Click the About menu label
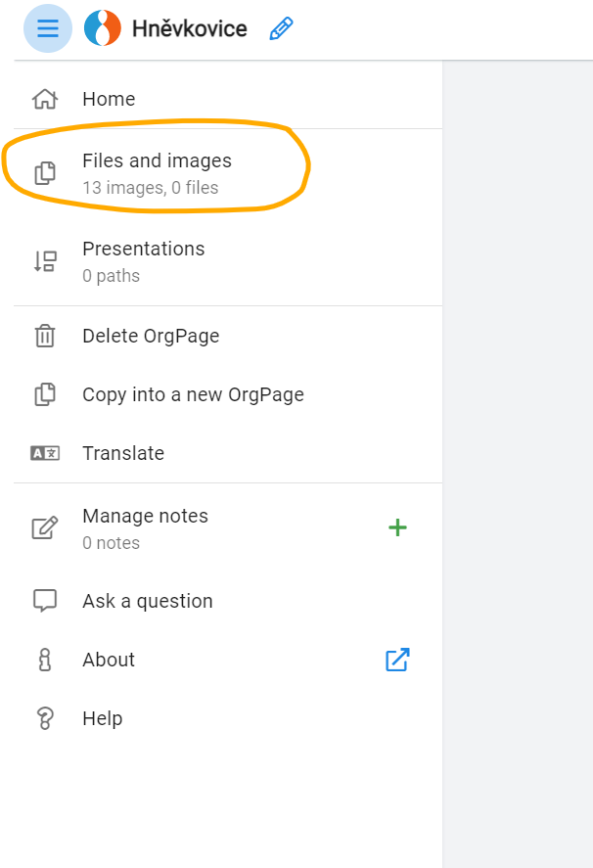The height and width of the screenshot is (868, 593). click(109, 660)
